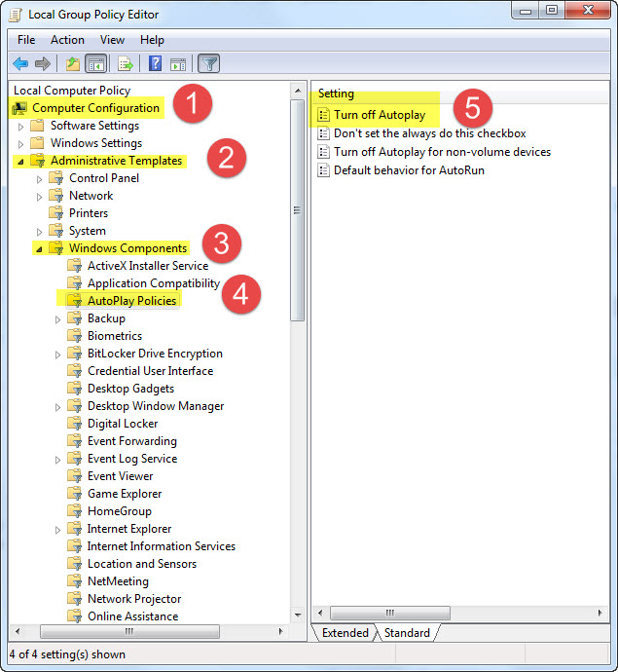
Task: Toggle the Show/Hide Action Pane icon
Action: pos(178,64)
